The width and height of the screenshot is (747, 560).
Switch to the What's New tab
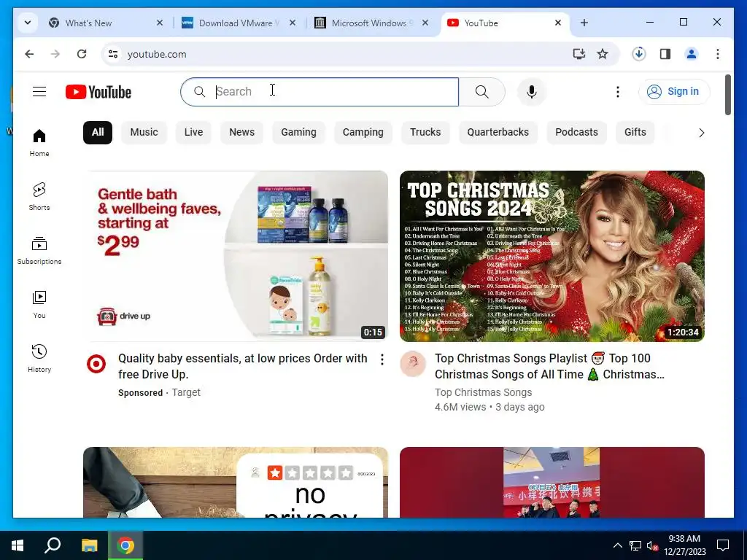(107, 23)
